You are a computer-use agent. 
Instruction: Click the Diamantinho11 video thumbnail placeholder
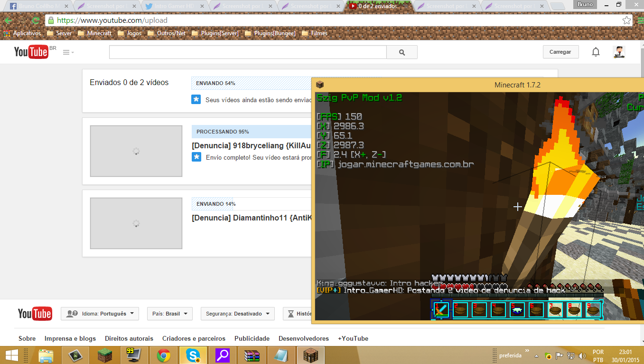(x=136, y=223)
